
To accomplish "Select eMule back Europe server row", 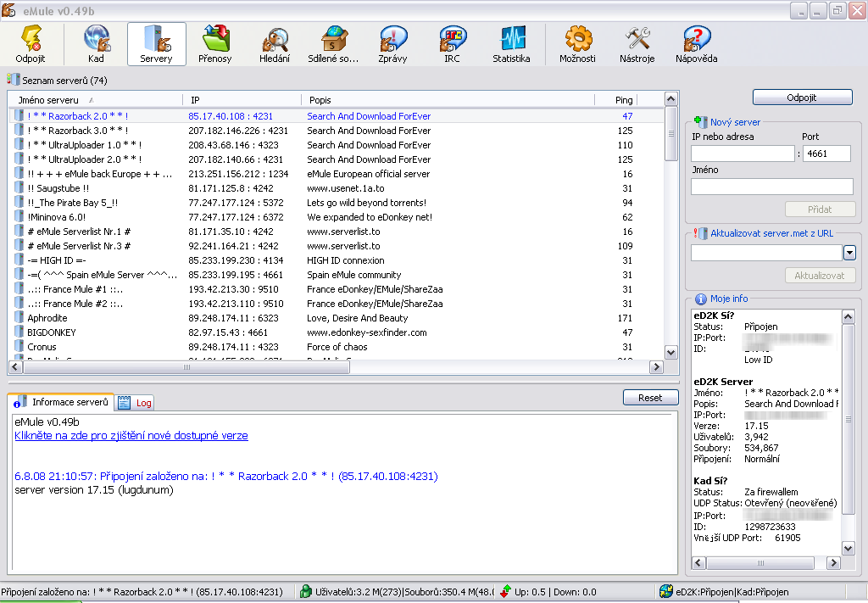I will [x=337, y=174].
